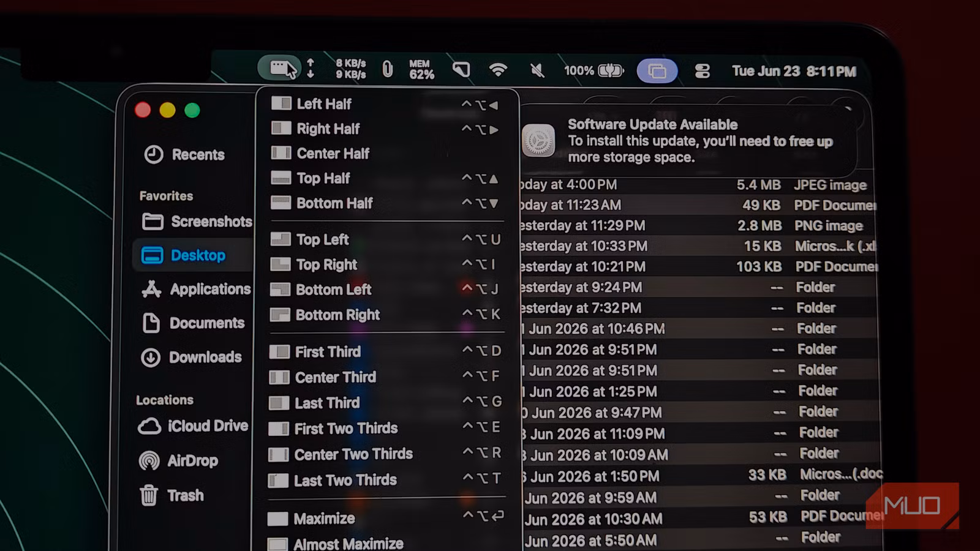Select Maximize in Rectangle menu
The height and width of the screenshot is (551, 980).
(x=387, y=519)
